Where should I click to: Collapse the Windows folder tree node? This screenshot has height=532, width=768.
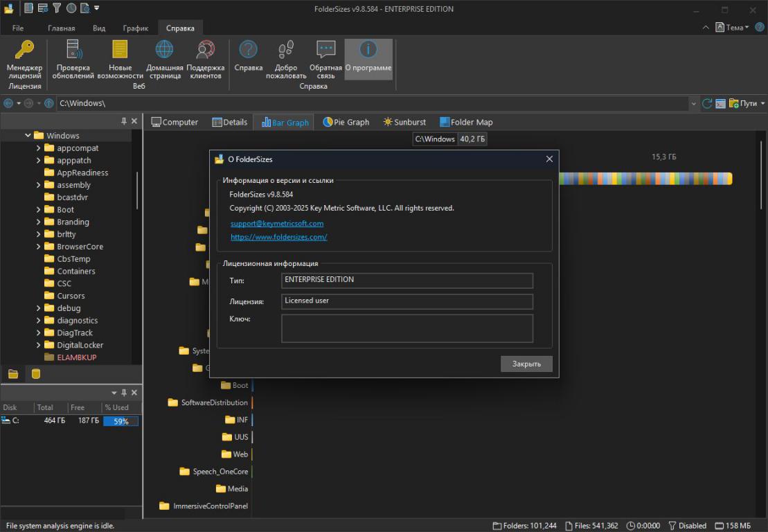(x=28, y=136)
